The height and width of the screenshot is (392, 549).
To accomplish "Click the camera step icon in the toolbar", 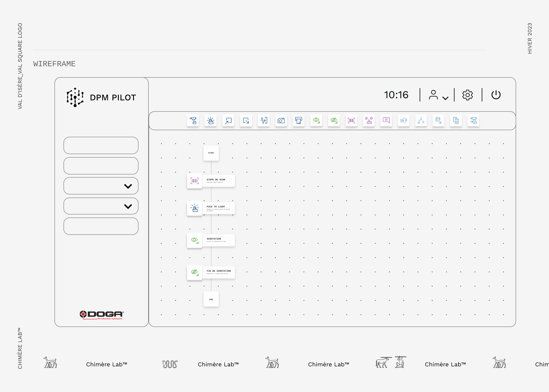I will tap(281, 121).
